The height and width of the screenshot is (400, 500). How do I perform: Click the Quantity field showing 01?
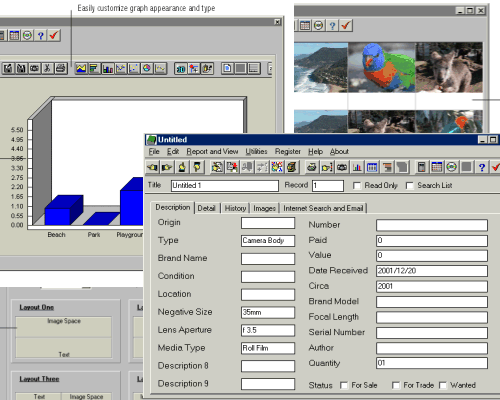432,363
